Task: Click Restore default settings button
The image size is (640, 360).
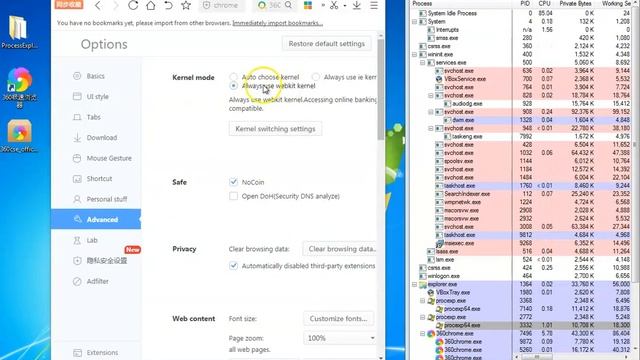Action: (327, 44)
